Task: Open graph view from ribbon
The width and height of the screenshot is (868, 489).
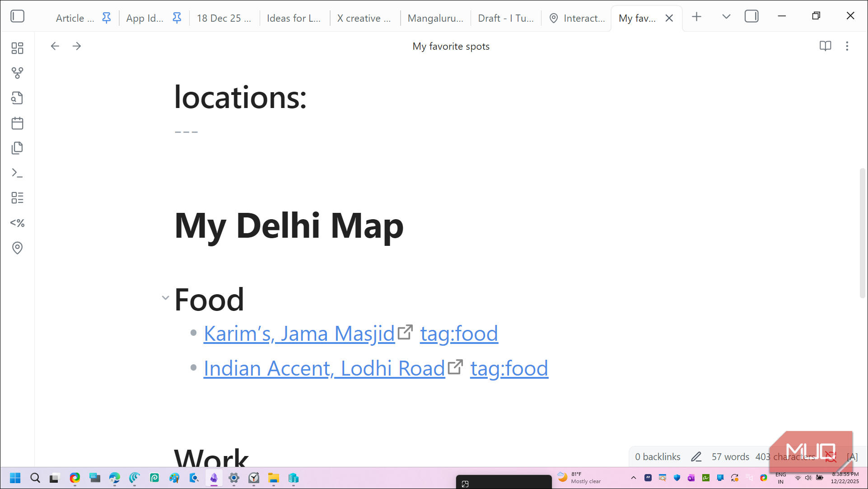Action: [x=17, y=73]
